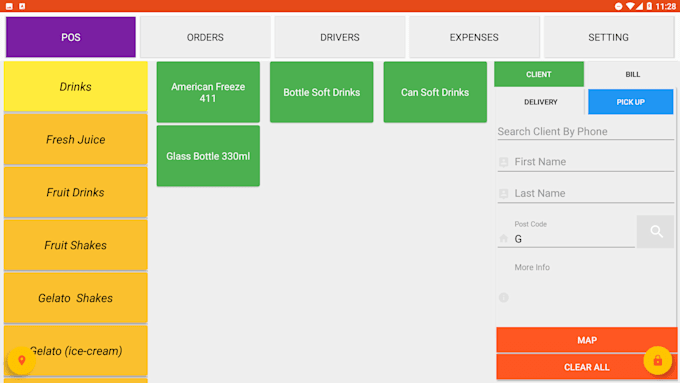
Task: Select the Gelato Shakes category
Action: (x=75, y=298)
